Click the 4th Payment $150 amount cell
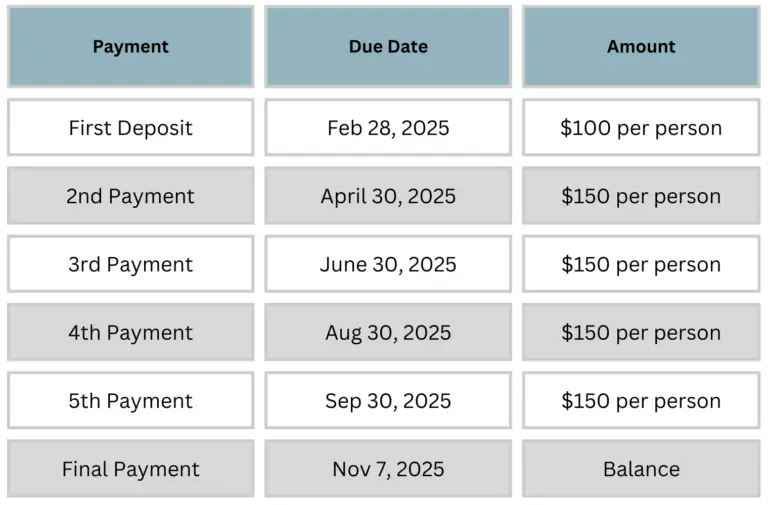This screenshot has width=768, height=505. (641, 332)
